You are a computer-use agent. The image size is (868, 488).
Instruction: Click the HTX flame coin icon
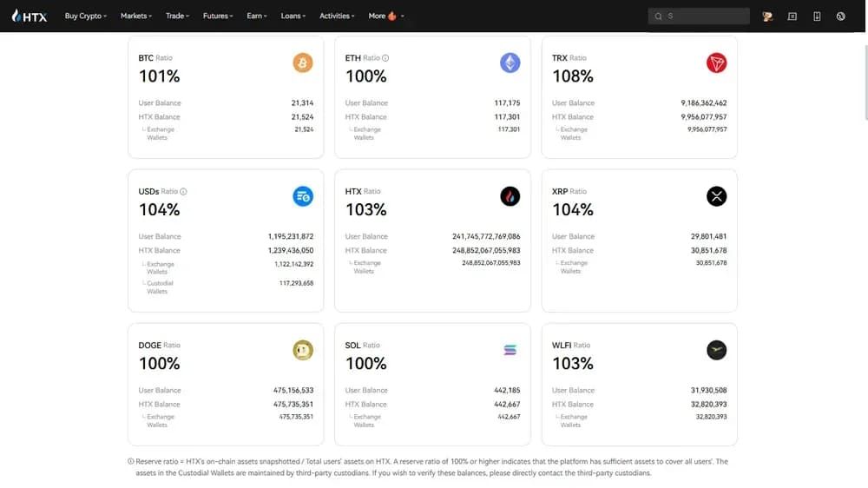510,196
